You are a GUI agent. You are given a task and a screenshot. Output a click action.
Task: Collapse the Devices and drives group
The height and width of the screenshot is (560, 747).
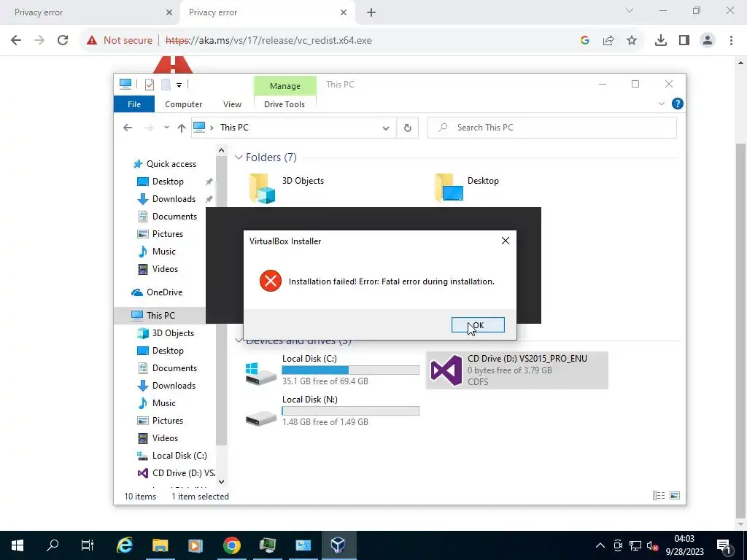point(239,341)
